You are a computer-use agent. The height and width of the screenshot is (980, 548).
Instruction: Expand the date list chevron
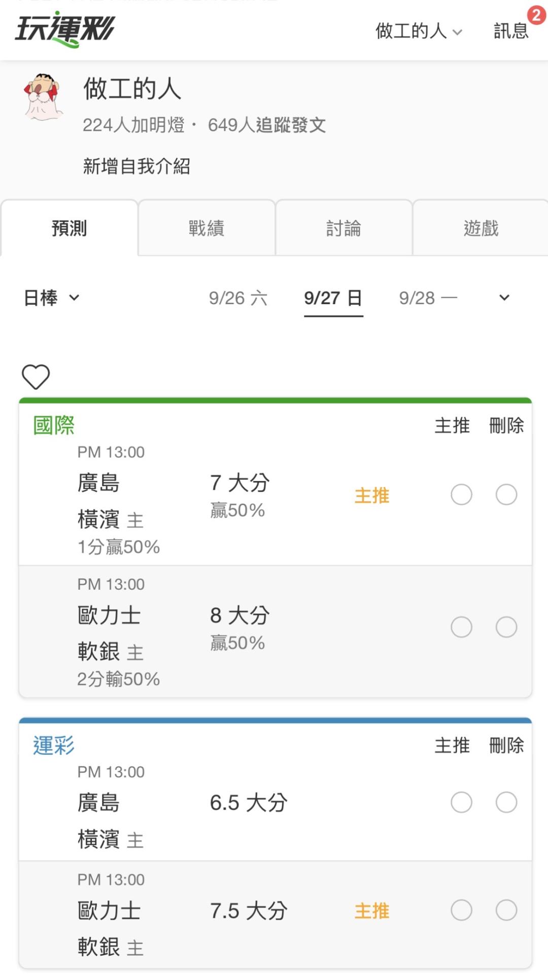(504, 298)
